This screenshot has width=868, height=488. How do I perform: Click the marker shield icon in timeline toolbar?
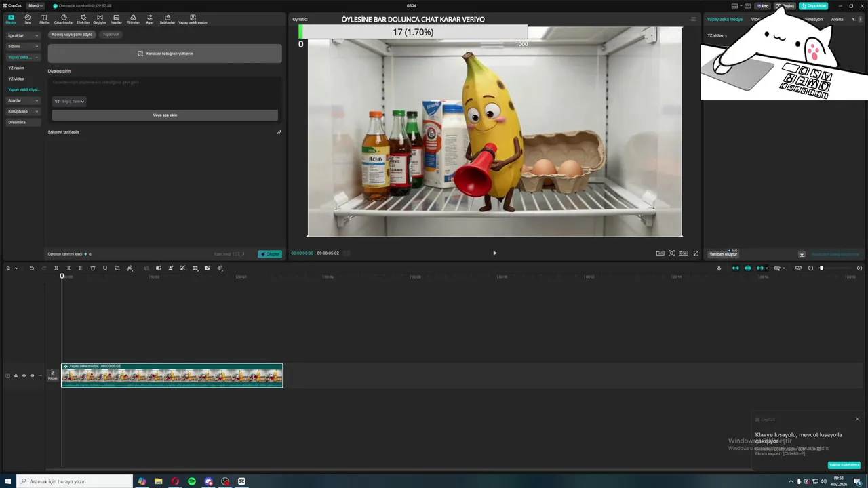tap(105, 268)
